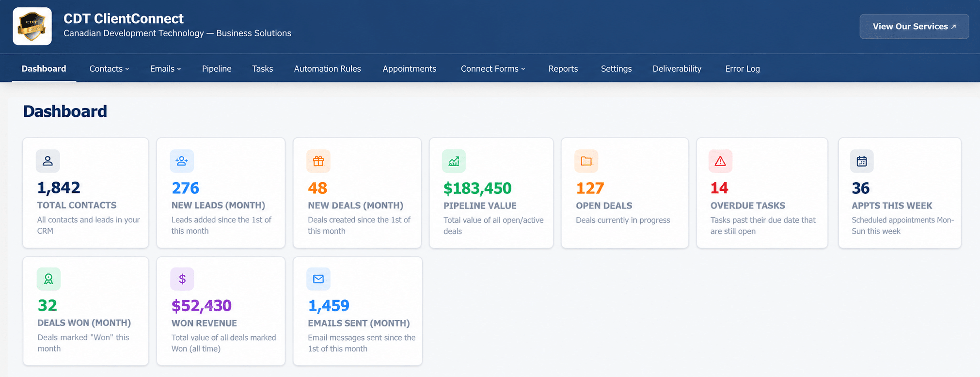Viewport: 980px width, 377px height.
Task: Open Automation Rules
Action: [327, 69]
